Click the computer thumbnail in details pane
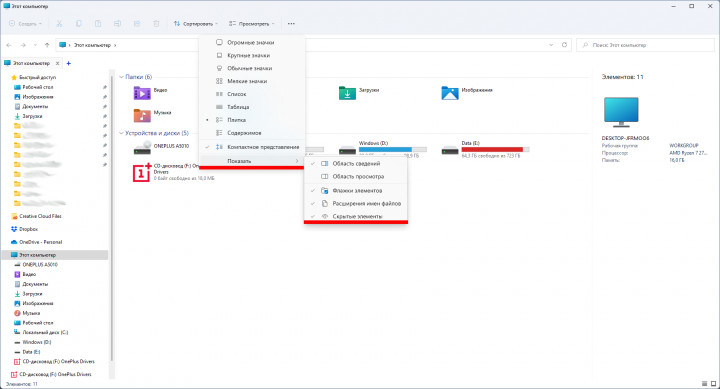Screen dimensions: 720x389 621,112
